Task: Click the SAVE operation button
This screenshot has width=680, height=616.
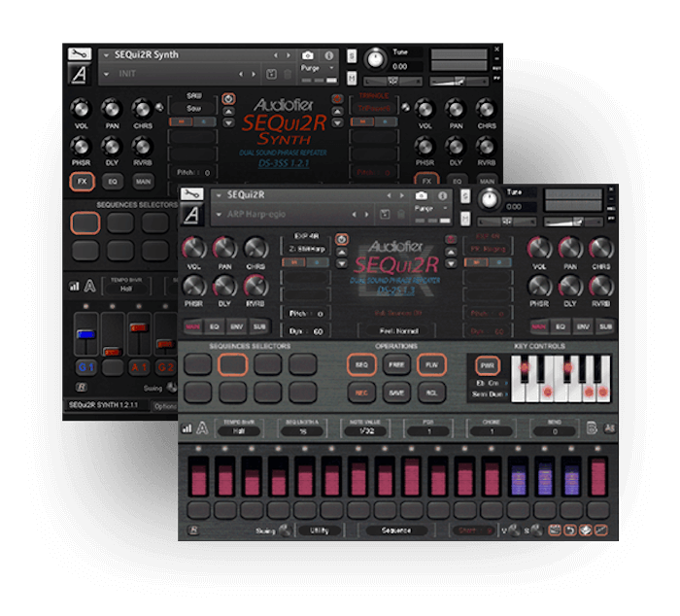Action: point(396,394)
